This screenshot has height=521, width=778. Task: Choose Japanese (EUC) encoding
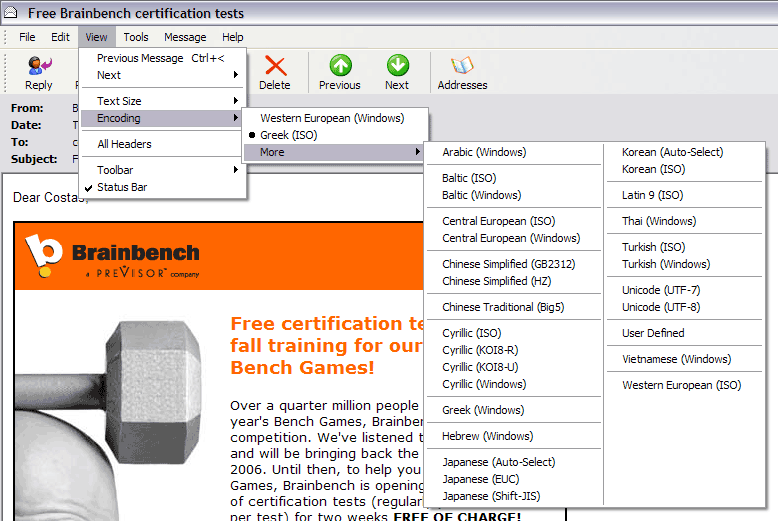pos(514,479)
